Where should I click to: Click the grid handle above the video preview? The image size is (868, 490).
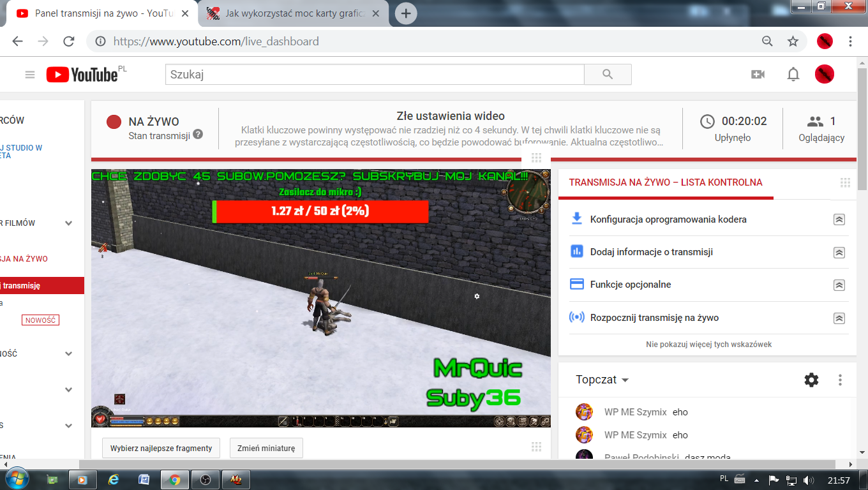536,158
